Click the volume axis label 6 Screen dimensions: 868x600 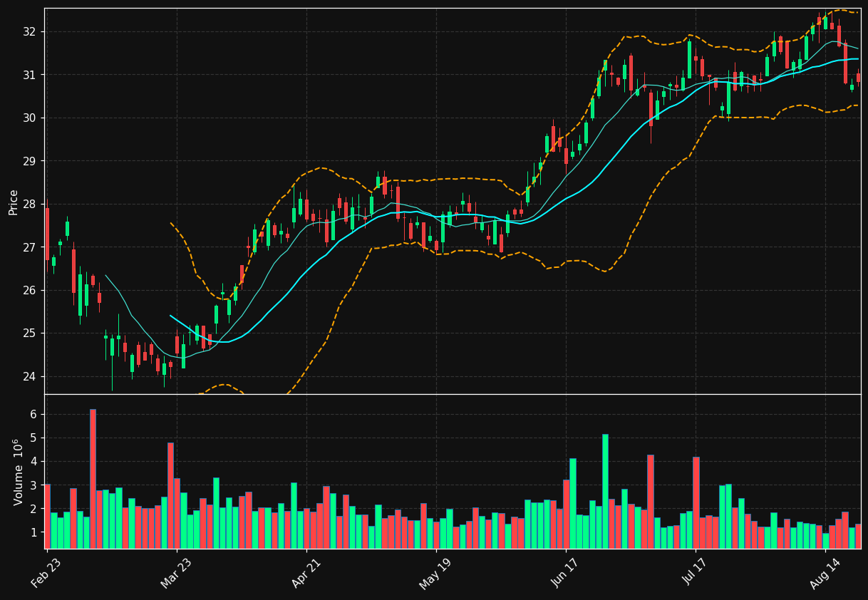click(x=34, y=415)
